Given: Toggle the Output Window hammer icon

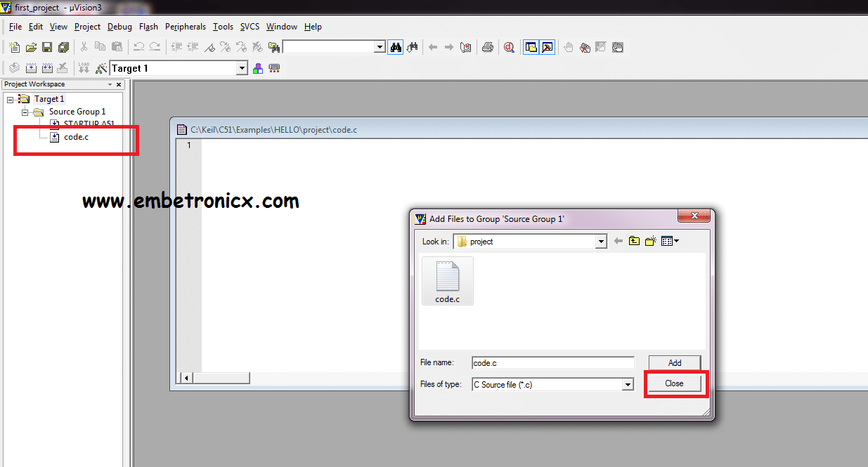Looking at the screenshot, I should 547,47.
